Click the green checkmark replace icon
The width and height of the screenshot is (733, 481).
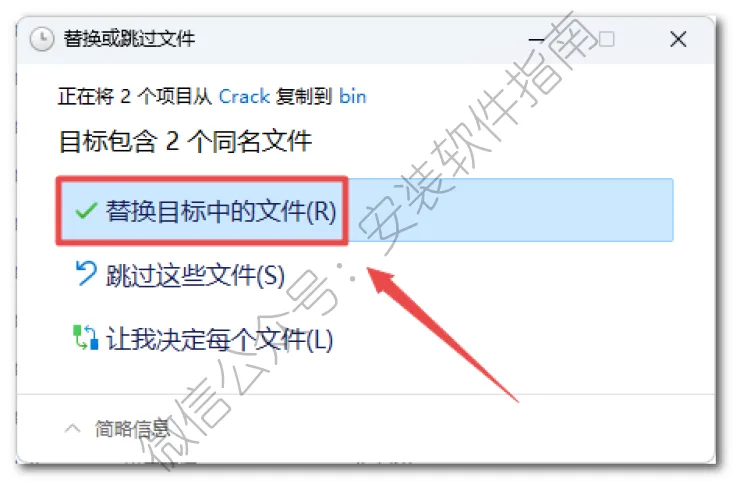point(86,211)
